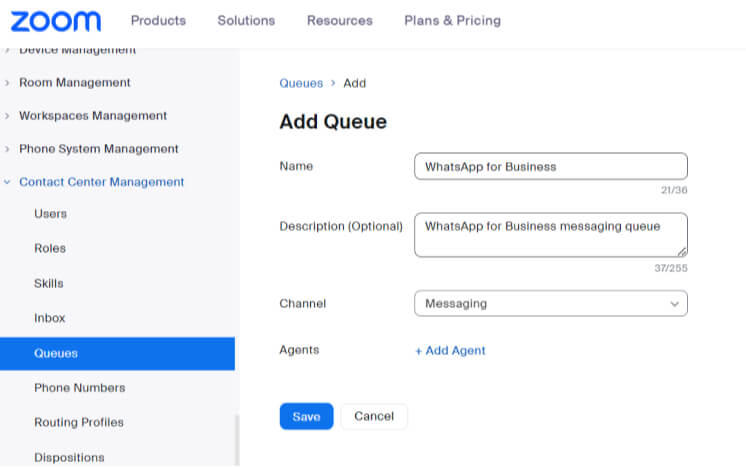The height and width of the screenshot is (467, 746).
Task: Collapse Contact Center Management section
Action: point(101,182)
